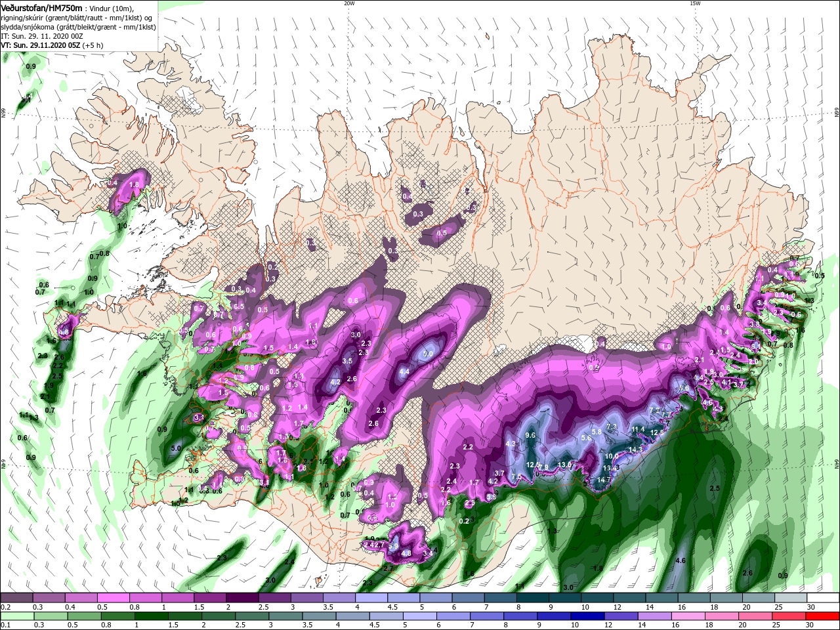Screen dimensions: 840x630
Task: Select rain-scale bright red swatch above 30
Action: (x=822, y=616)
